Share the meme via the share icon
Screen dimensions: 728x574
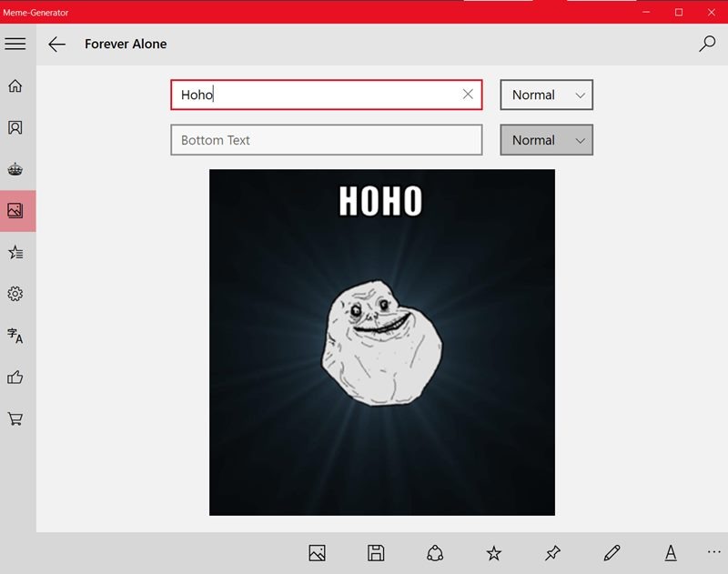point(435,552)
